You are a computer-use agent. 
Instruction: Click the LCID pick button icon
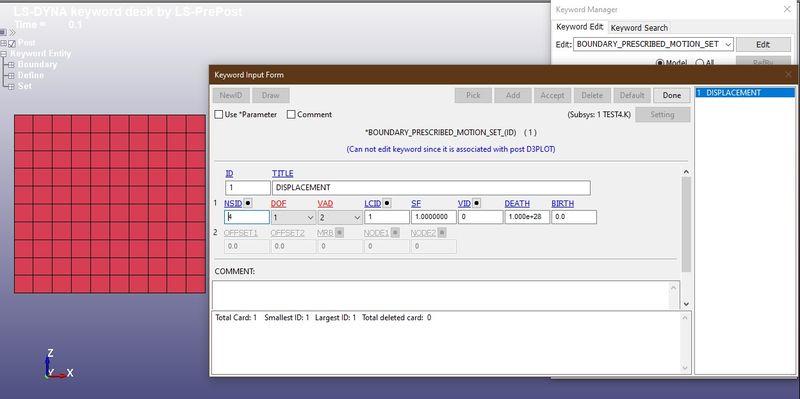point(387,203)
